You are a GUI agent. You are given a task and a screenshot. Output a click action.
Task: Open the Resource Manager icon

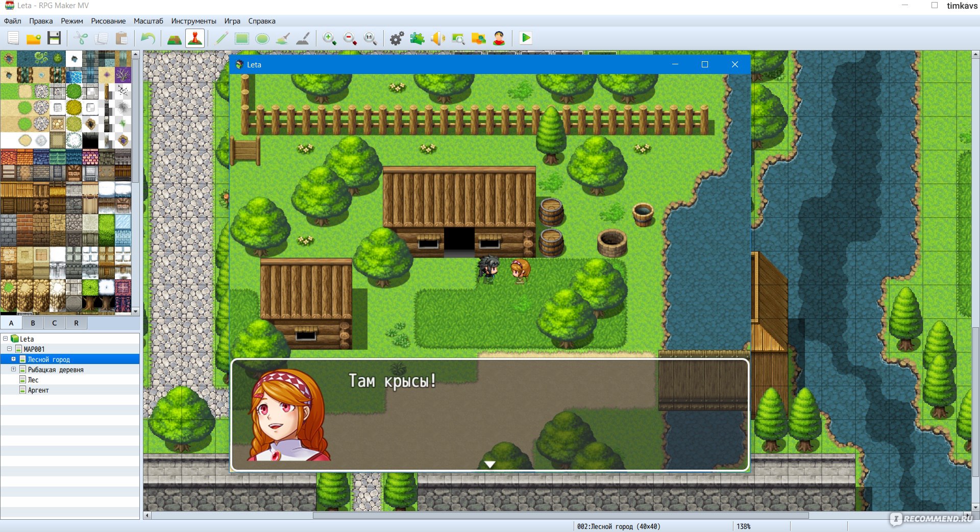pyautogui.click(x=479, y=38)
